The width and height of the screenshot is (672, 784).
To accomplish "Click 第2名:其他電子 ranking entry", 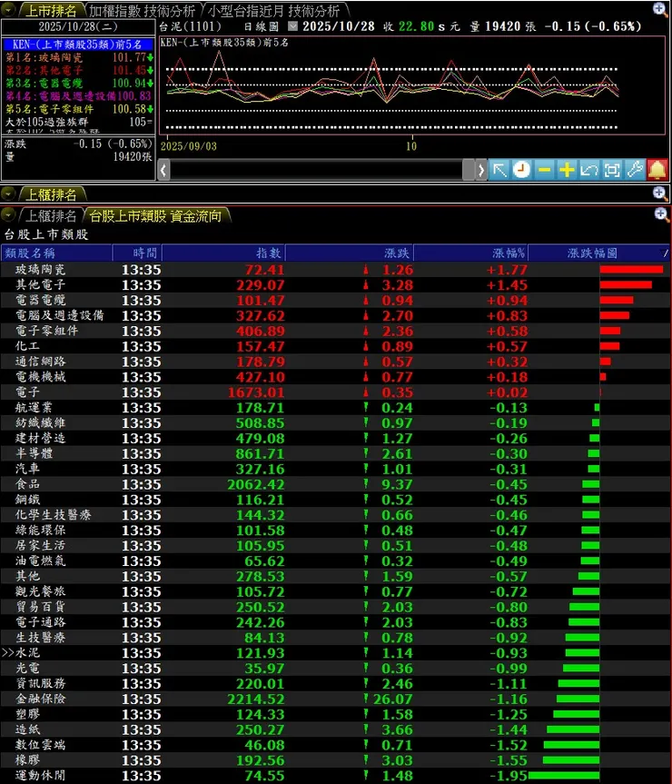I will (x=78, y=71).
